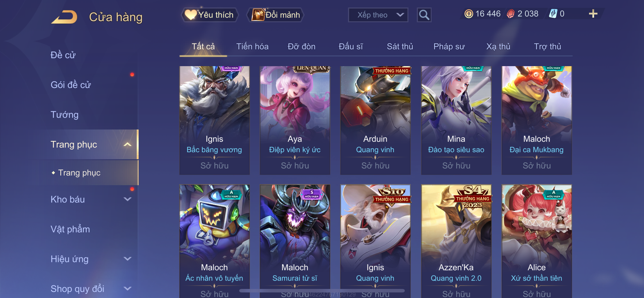Viewport: 644px width, 298px height.
Task: Switch to the Sát thủ tab
Action: click(x=400, y=47)
